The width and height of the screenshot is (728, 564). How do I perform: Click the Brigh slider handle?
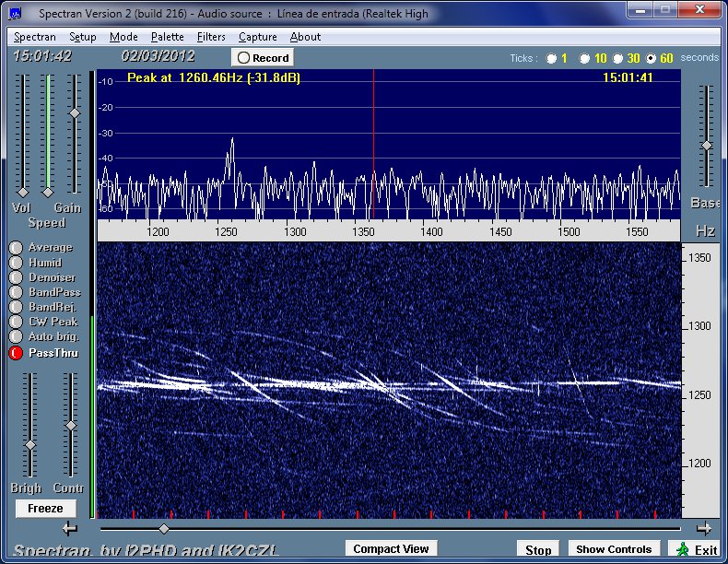point(30,445)
